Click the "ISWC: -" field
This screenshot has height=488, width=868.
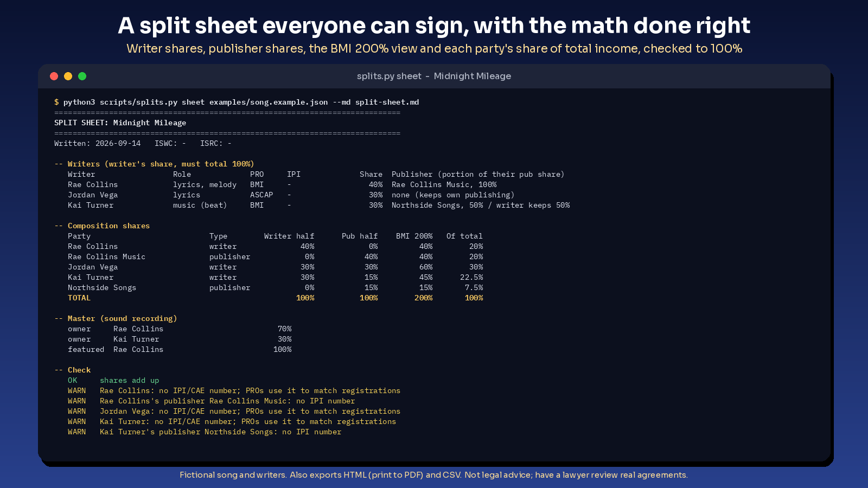[170, 143]
